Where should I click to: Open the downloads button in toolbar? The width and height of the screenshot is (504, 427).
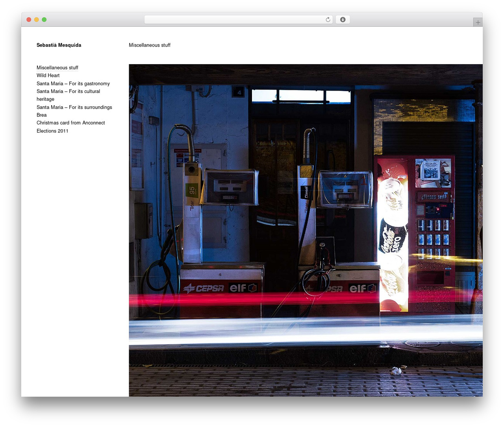pos(343,20)
